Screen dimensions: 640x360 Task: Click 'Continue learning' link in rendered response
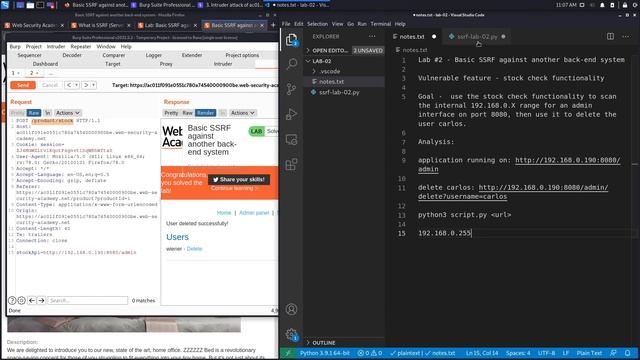(x=235, y=188)
